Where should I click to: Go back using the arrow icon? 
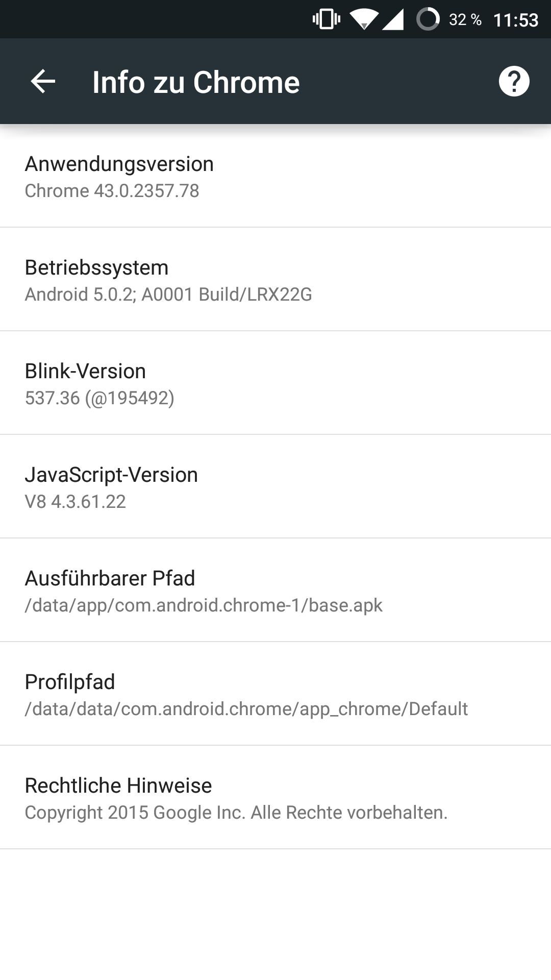pos(43,82)
